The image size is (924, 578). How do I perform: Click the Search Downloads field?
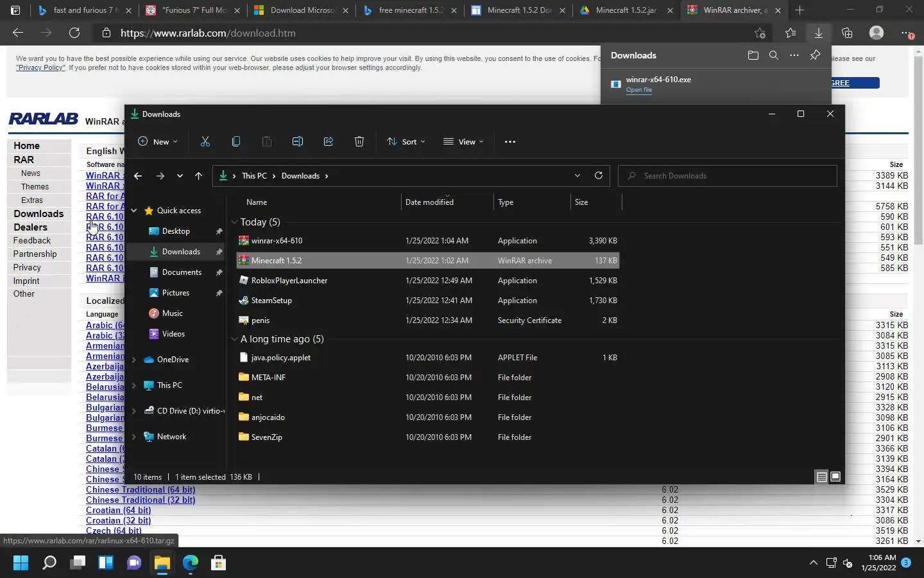728,176
